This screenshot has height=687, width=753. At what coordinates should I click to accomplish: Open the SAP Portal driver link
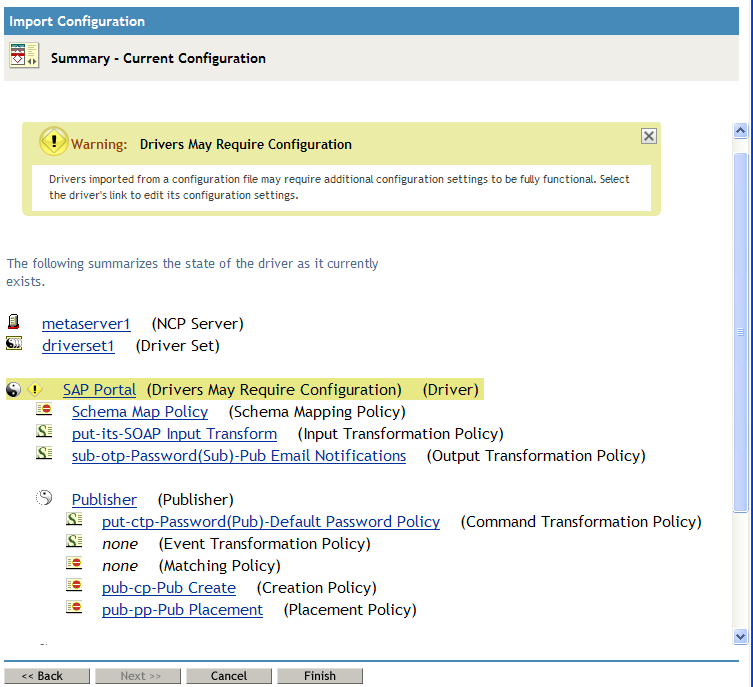(x=99, y=390)
